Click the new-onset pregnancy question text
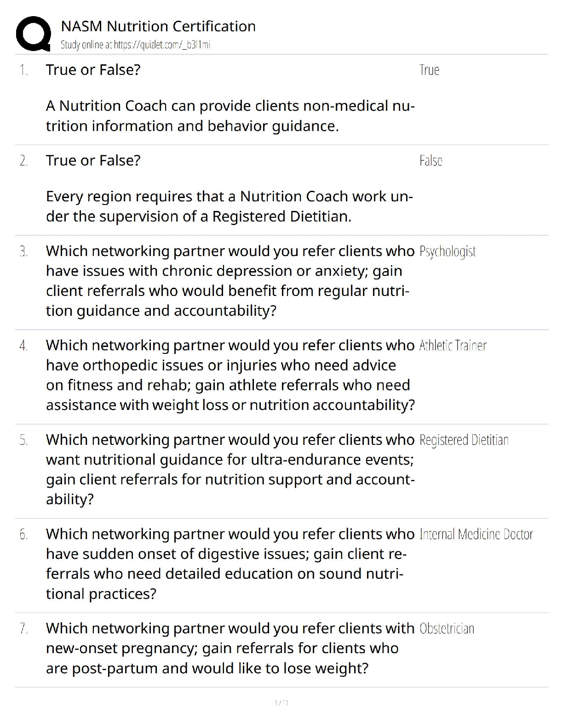563x728 pixels. tap(229, 648)
